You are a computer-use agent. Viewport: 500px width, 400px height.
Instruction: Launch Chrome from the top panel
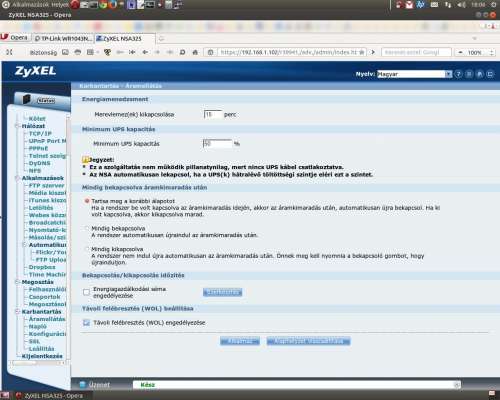(103, 5)
